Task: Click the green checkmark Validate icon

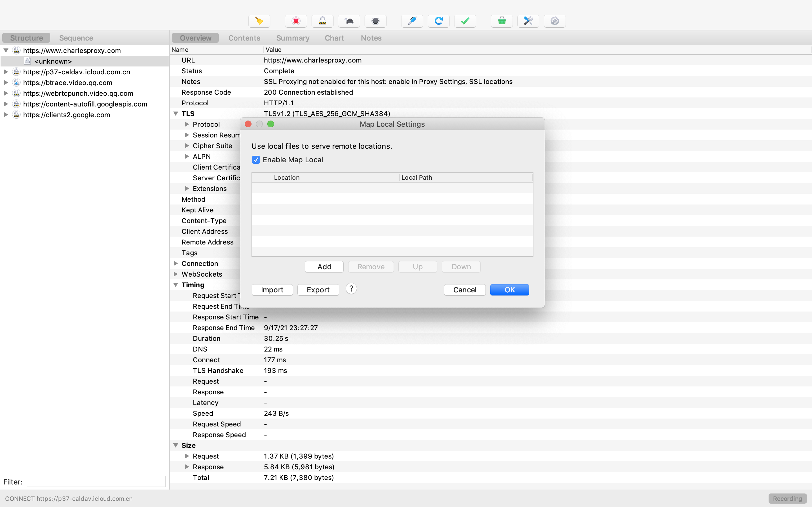Action: click(x=465, y=21)
